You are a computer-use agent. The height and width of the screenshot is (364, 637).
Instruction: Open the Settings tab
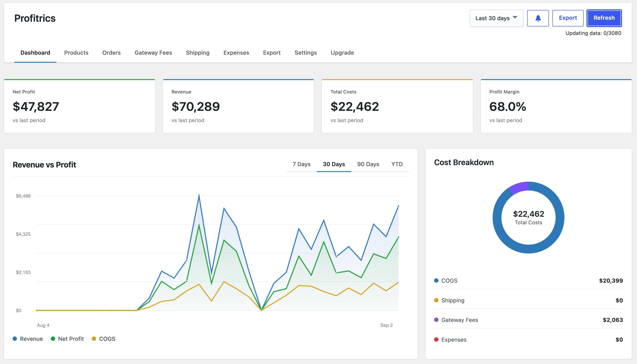coord(306,53)
